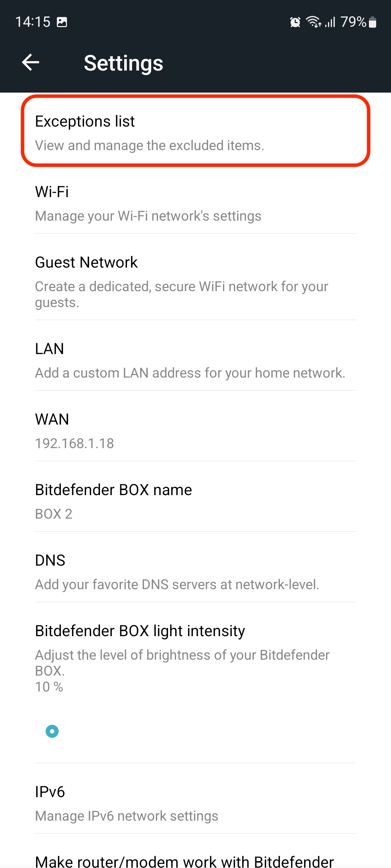The image size is (391, 868).
Task: Tap the Wi-Fi signal status icon
Action: [314, 22]
